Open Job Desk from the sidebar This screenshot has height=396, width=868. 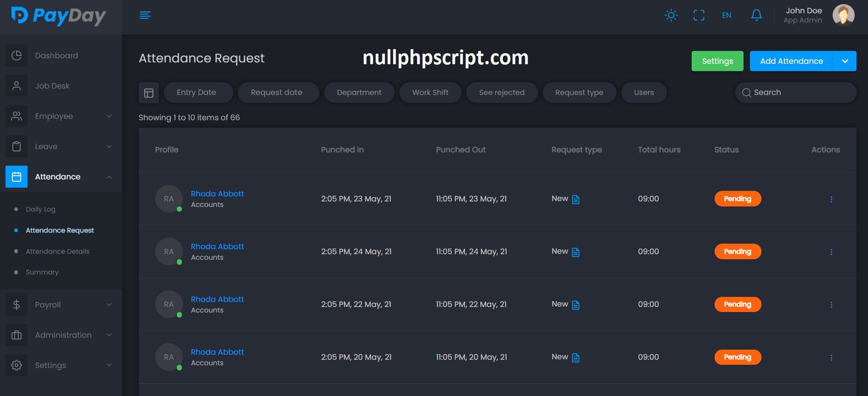(x=52, y=86)
